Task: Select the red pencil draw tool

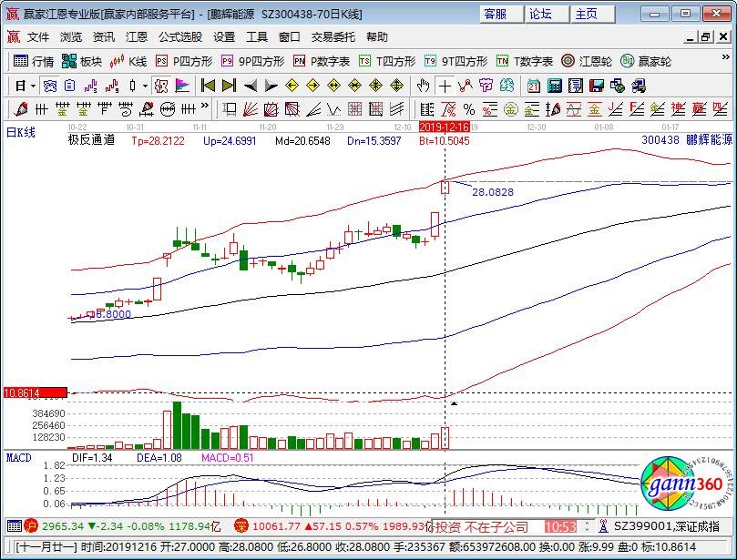Action: point(21,109)
